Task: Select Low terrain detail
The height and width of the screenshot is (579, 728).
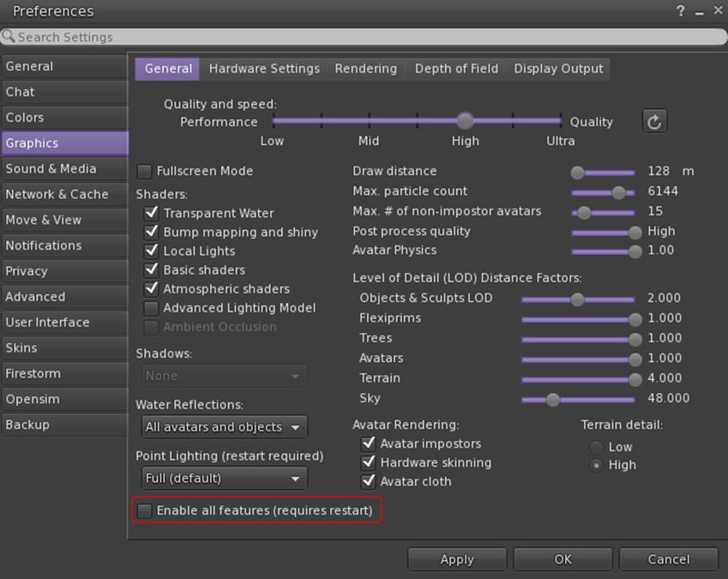Action: 597,447
